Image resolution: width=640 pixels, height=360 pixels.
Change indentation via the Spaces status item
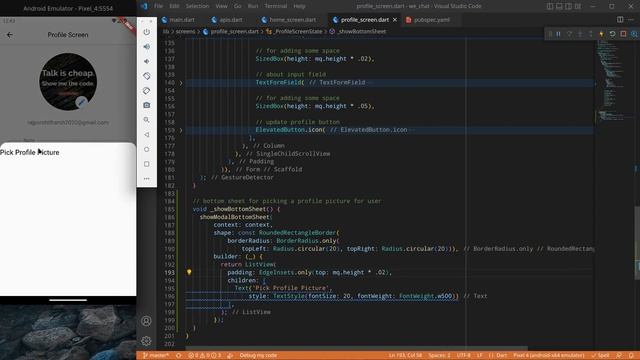(439, 356)
